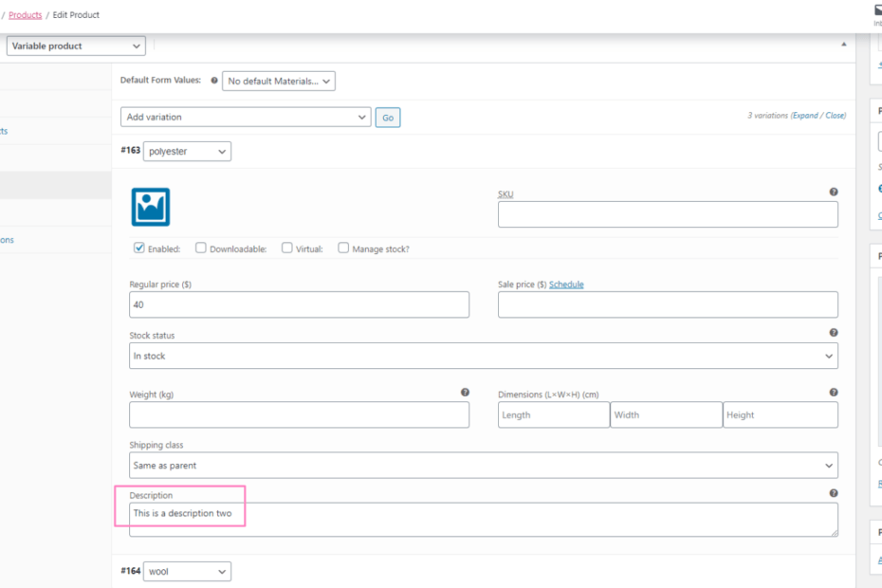Click the Stock status help icon
The width and height of the screenshot is (882, 588).
click(834, 333)
